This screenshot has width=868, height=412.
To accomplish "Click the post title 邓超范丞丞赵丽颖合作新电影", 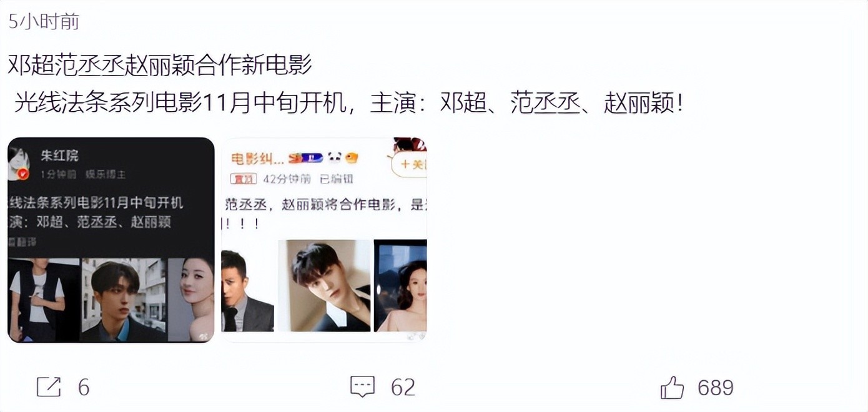I will [160, 65].
